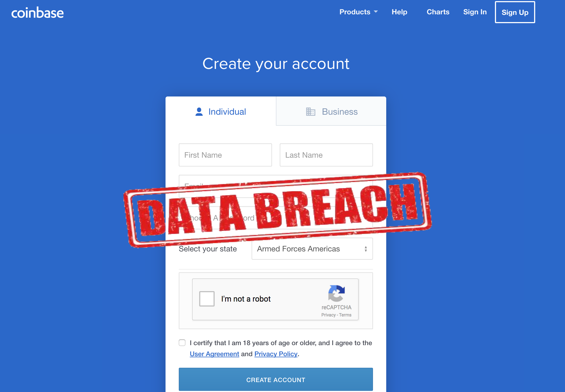Focus the Last Name field
The width and height of the screenshot is (565, 392).
[x=326, y=155]
